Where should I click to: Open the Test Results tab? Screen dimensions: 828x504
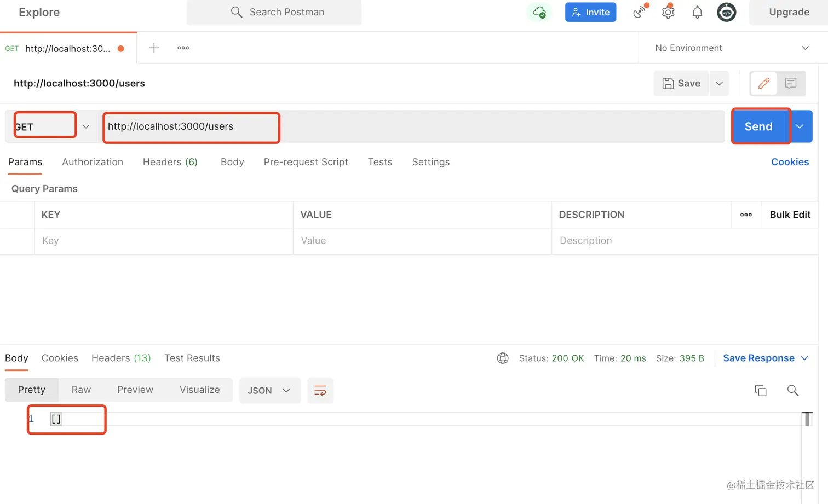point(192,358)
